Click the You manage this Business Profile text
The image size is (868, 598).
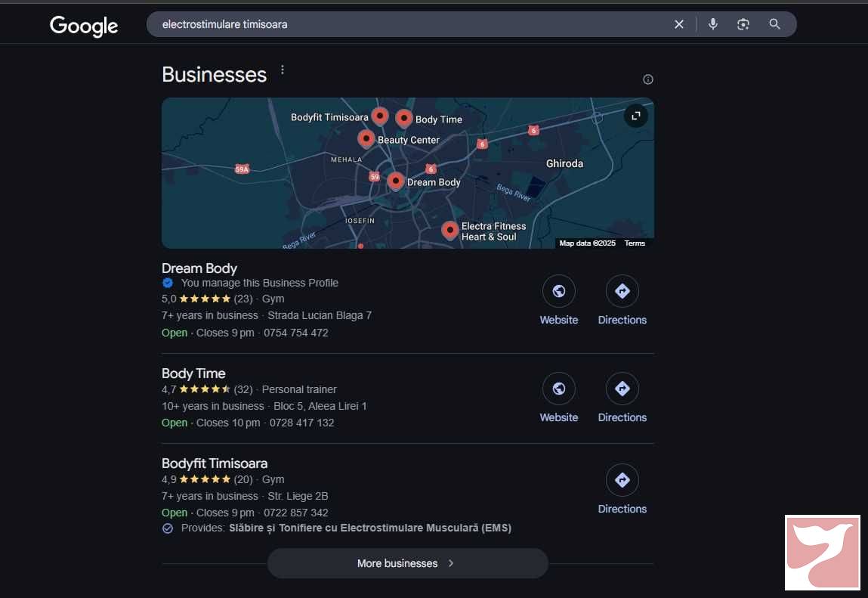point(260,283)
